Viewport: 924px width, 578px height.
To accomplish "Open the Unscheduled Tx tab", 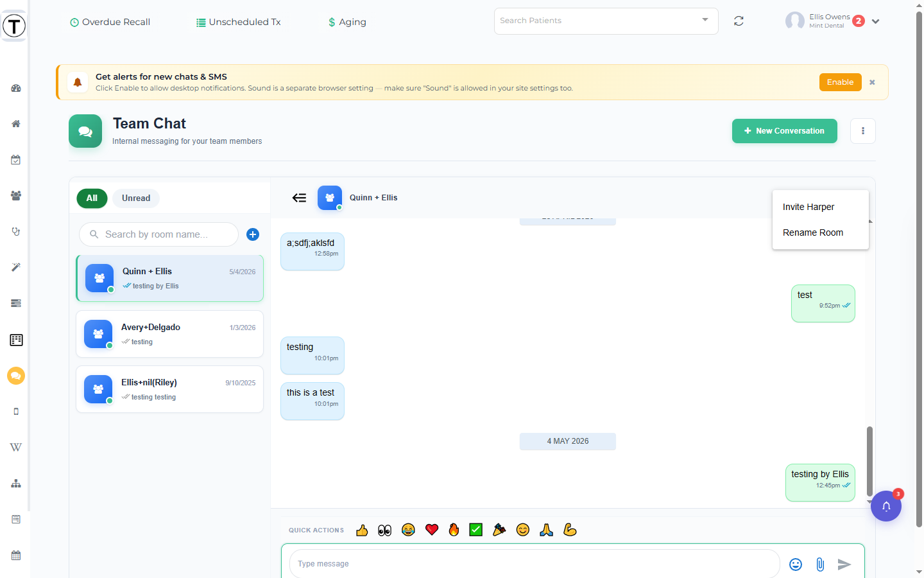I will tap(238, 22).
